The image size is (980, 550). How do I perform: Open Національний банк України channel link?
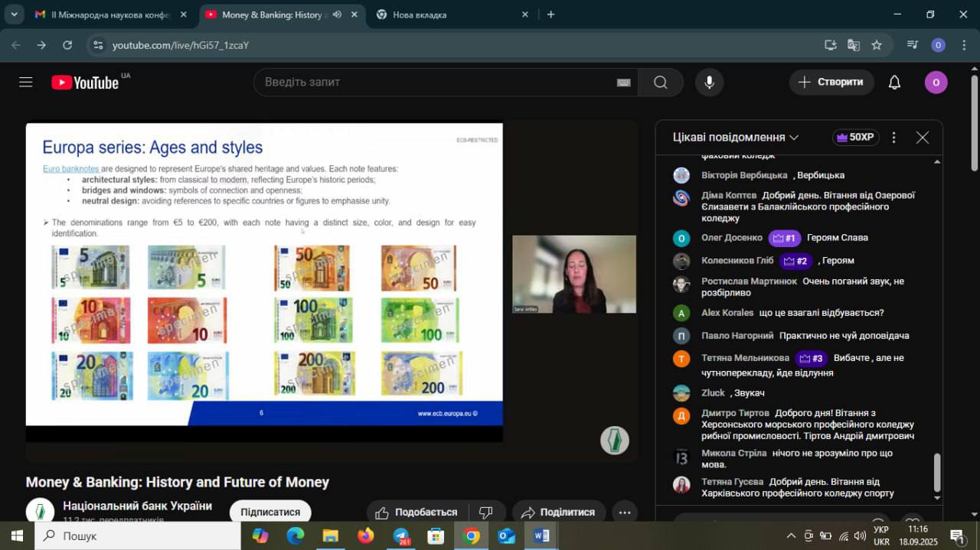(138, 506)
